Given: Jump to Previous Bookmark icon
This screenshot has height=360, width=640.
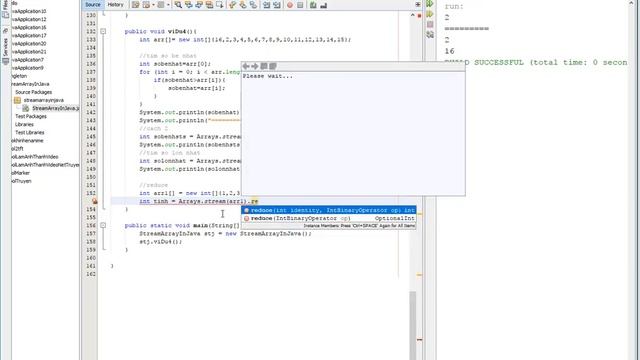Looking at the screenshot, I should 233,5.
